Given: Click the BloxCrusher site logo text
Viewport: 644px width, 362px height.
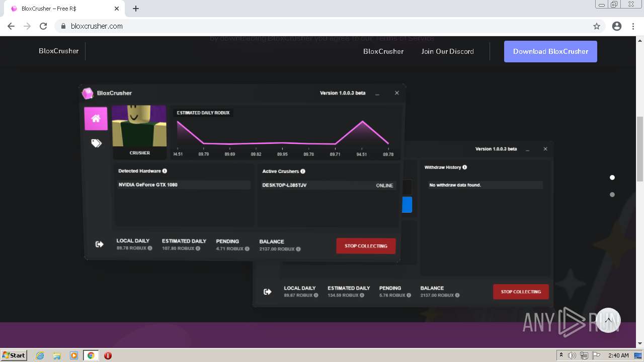Looking at the screenshot, I should click(x=59, y=51).
